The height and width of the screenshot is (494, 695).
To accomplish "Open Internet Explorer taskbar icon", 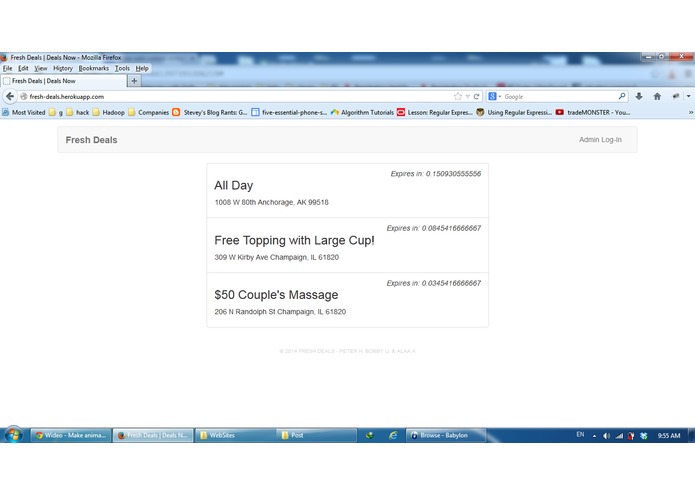I will point(393,436).
